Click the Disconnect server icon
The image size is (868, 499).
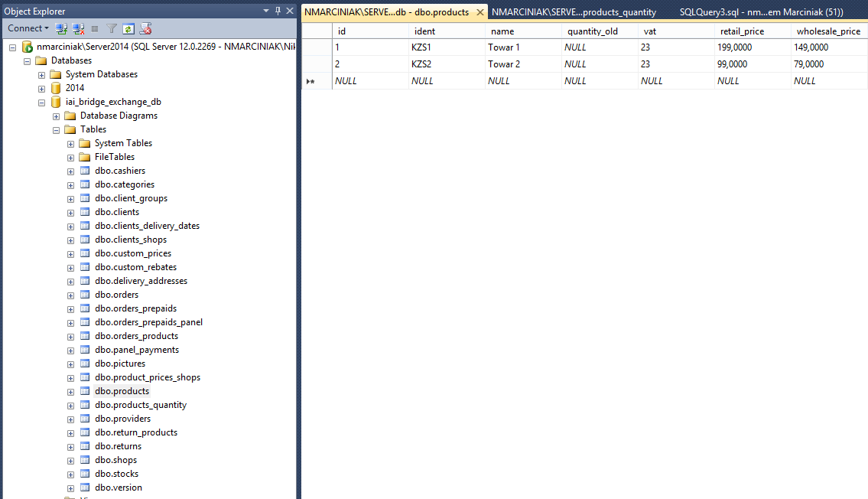(78, 28)
